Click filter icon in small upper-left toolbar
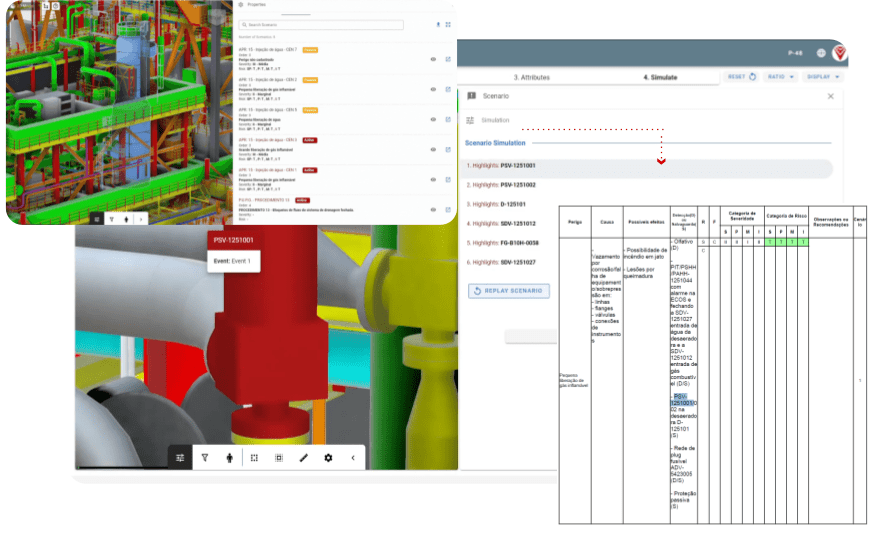Image resolution: width=880 pixels, height=539 pixels. tap(112, 219)
